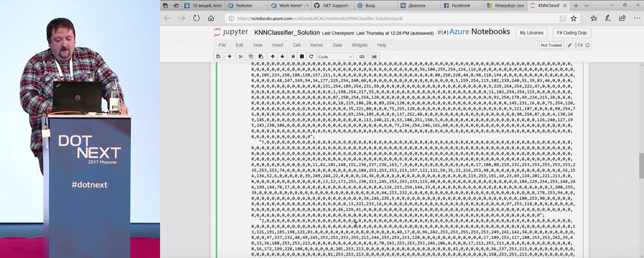Click the page vertical scrollbar thumb
Screen dimensions: 644x258
click(641, 166)
